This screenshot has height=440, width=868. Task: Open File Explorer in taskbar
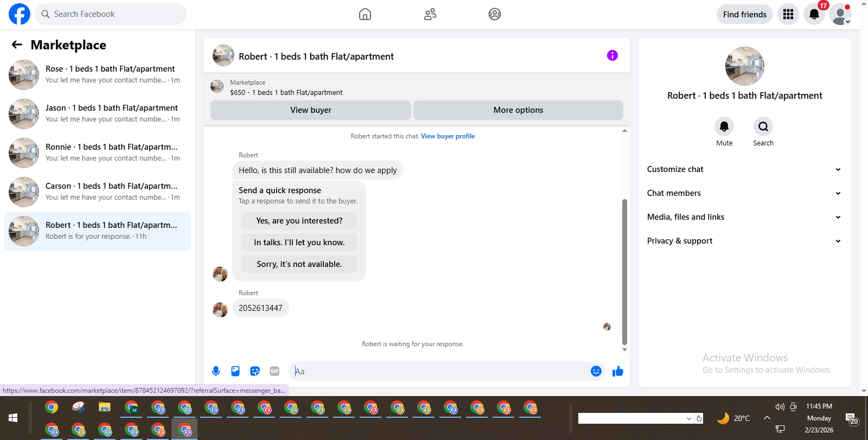pyautogui.click(x=105, y=407)
